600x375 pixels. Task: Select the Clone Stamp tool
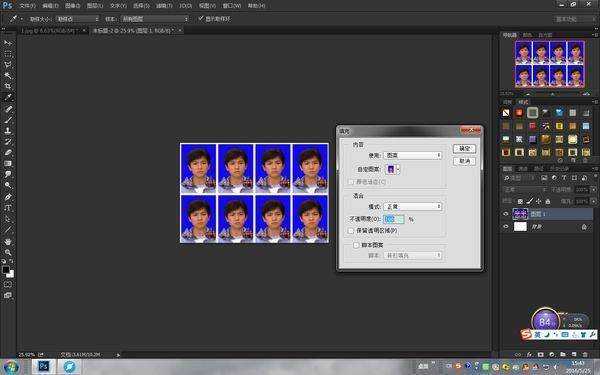[8, 130]
